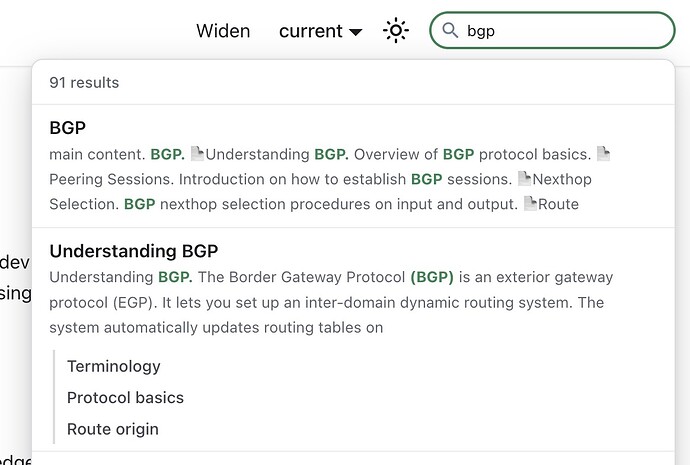Open the Understanding BGP result heading
This screenshot has width=690, height=465.
(x=134, y=251)
